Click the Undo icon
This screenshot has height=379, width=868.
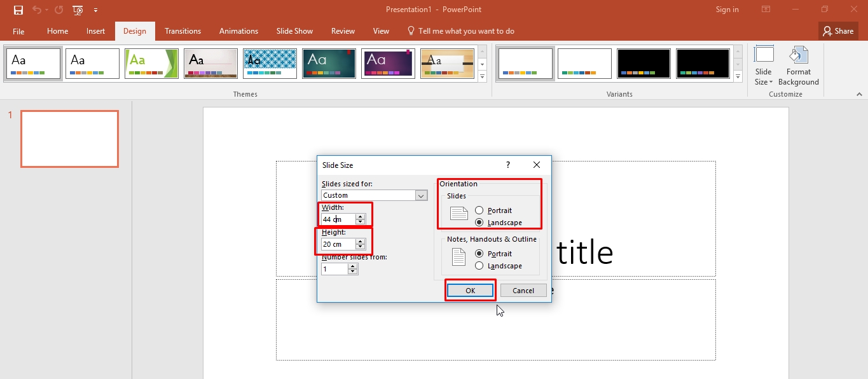(x=38, y=9)
